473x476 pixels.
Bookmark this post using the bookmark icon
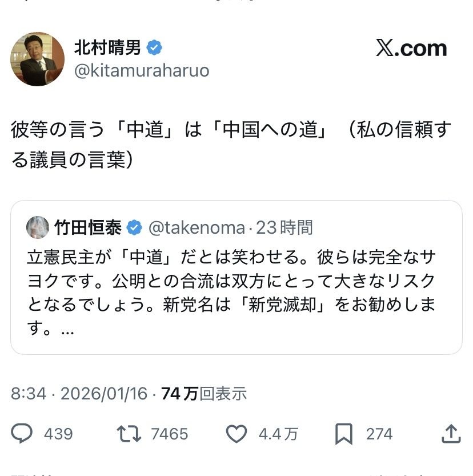(344, 434)
